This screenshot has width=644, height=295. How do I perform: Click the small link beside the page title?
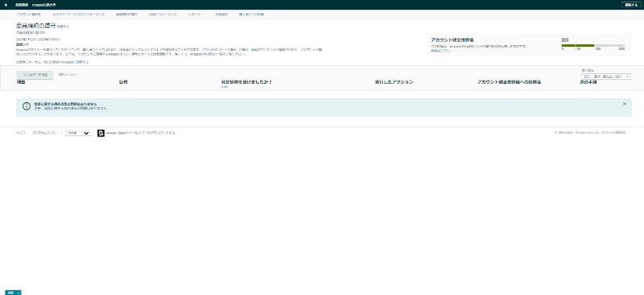tap(64, 27)
